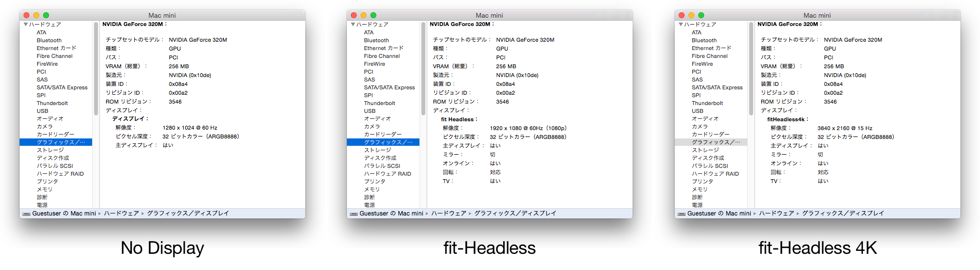Select プリンタ in fit-Headless 4K window sidebar
The width and height of the screenshot is (980, 270).
703,182
